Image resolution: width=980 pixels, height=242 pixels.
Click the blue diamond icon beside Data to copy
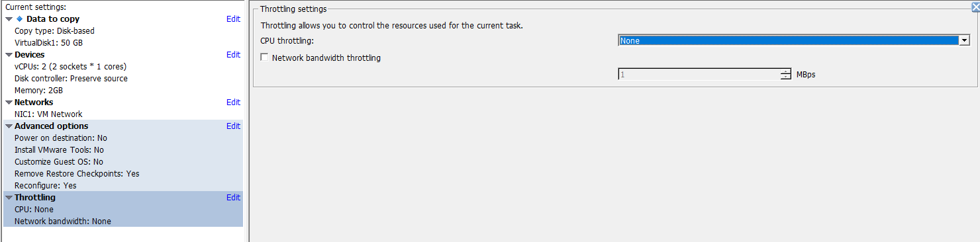tap(19, 19)
